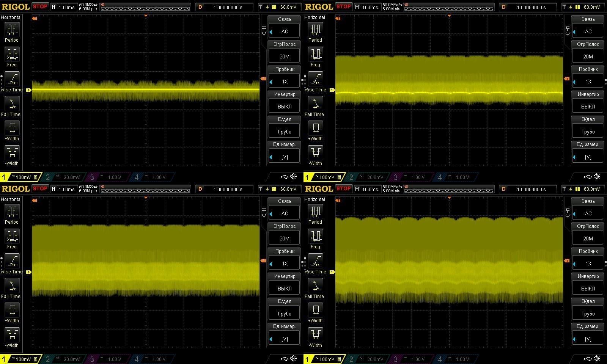Click the Period measurement icon in top-left scope
This screenshot has width=607, height=364.
[x=12, y=30]
